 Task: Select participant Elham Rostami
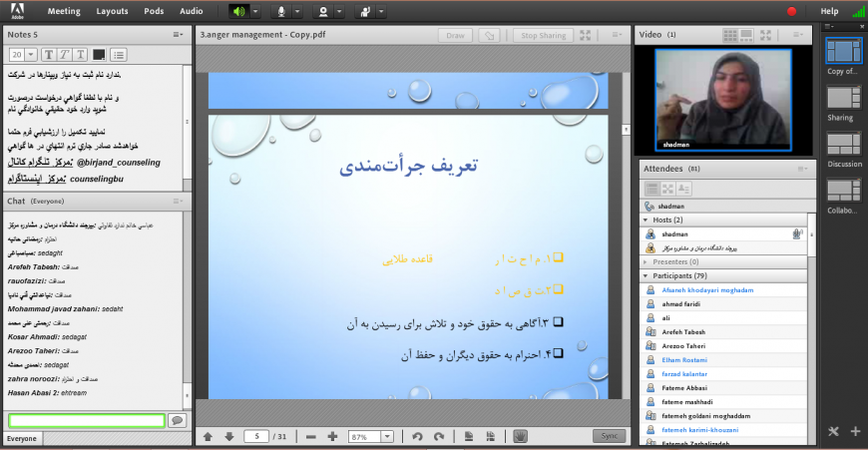click(x=723, y=360)
